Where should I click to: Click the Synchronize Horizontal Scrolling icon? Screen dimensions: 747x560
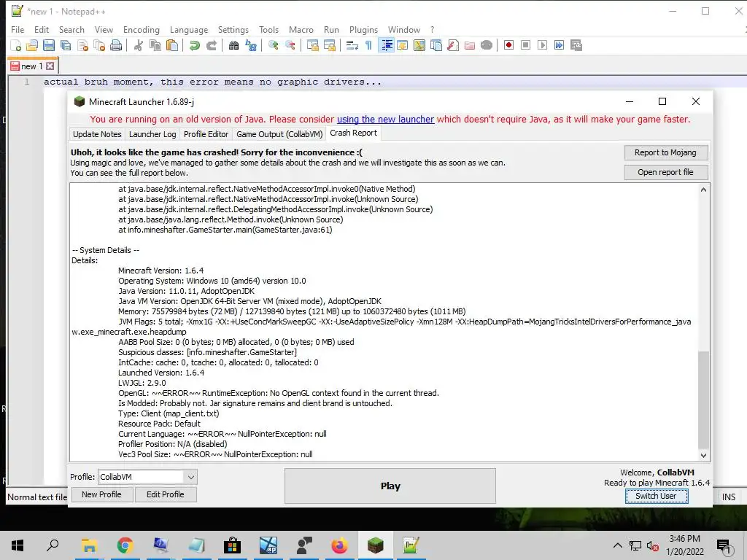330,45
